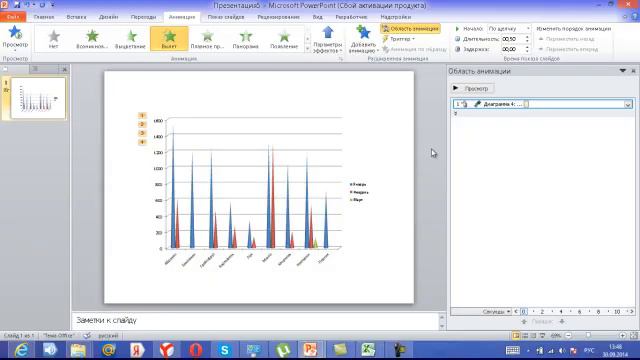Choose the Панорама animation effect
Screen dimensions: 640x360
(x=246, y=39)
